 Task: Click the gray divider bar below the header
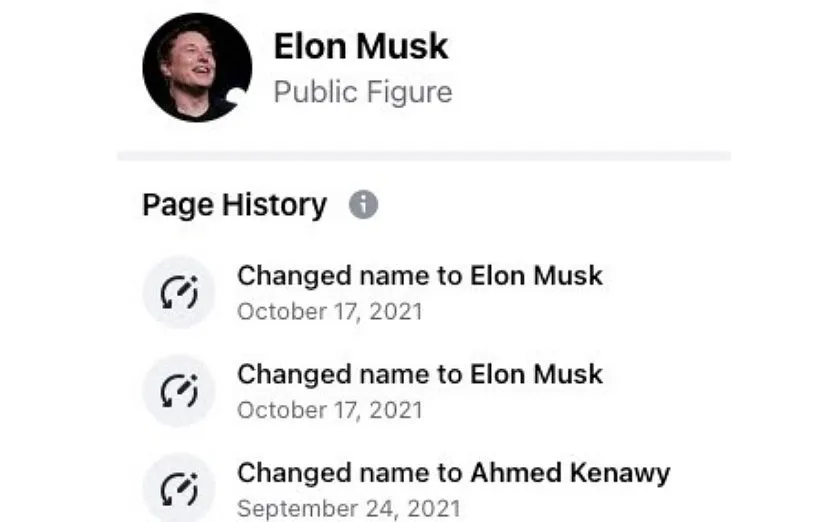[424, 155]
